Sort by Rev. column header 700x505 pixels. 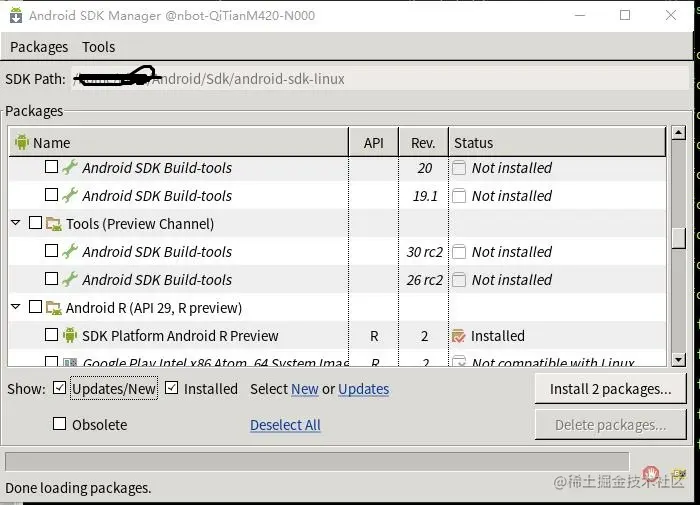point(423,142)
